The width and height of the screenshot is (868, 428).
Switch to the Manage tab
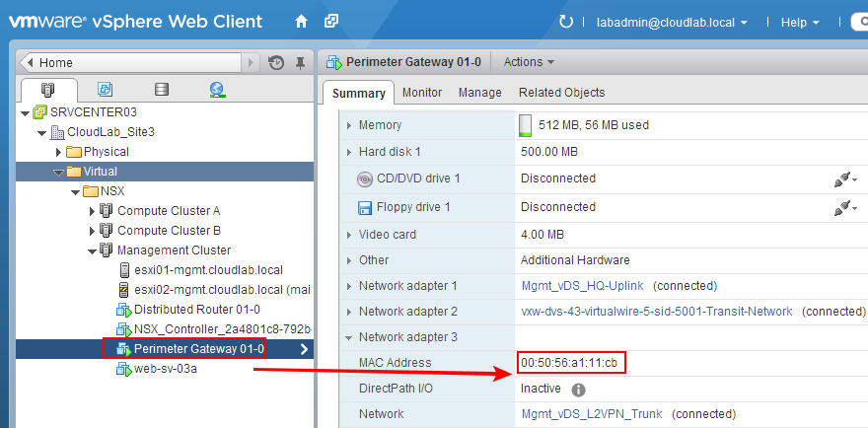(x=480, y=93)
